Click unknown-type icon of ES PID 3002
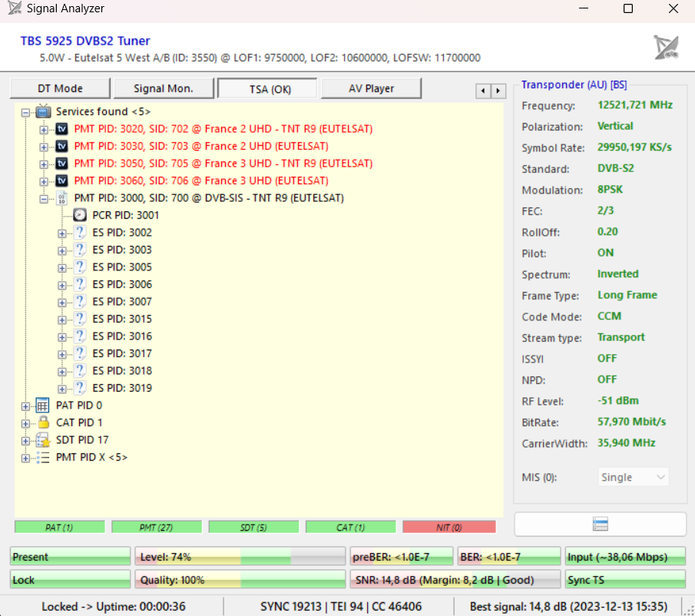Screen dimensions: 695x616 [x=80, y=232]
